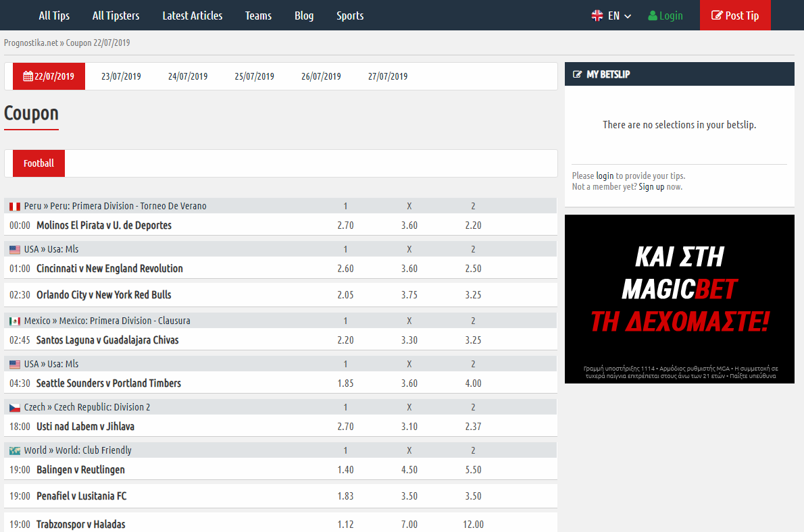The image size is (804, 532).
Task: Follow the Prognostika.net breadcrumb link
Action: 30,43
